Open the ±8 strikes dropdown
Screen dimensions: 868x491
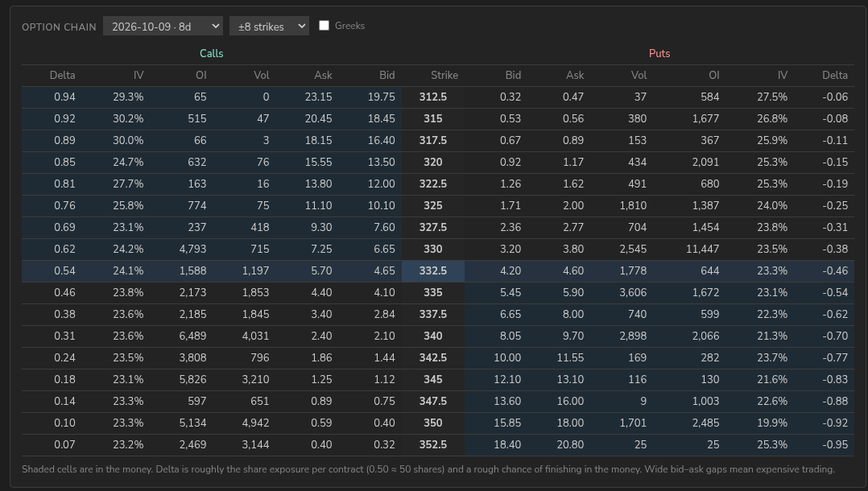coord(269,26)
